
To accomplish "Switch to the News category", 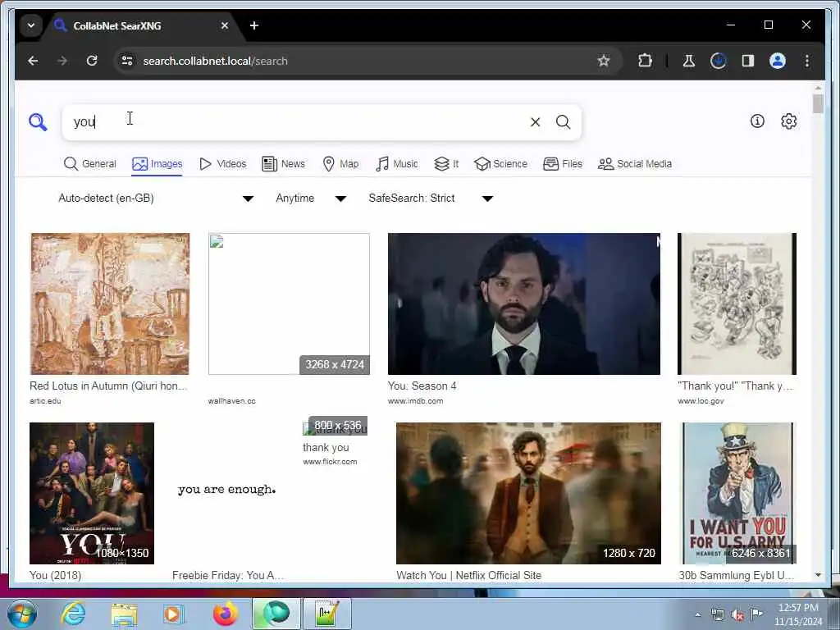I will [283, 164].
